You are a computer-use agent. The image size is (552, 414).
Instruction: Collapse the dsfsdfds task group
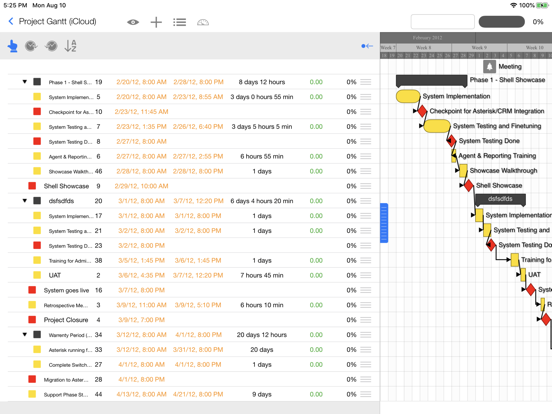(25, 201)
